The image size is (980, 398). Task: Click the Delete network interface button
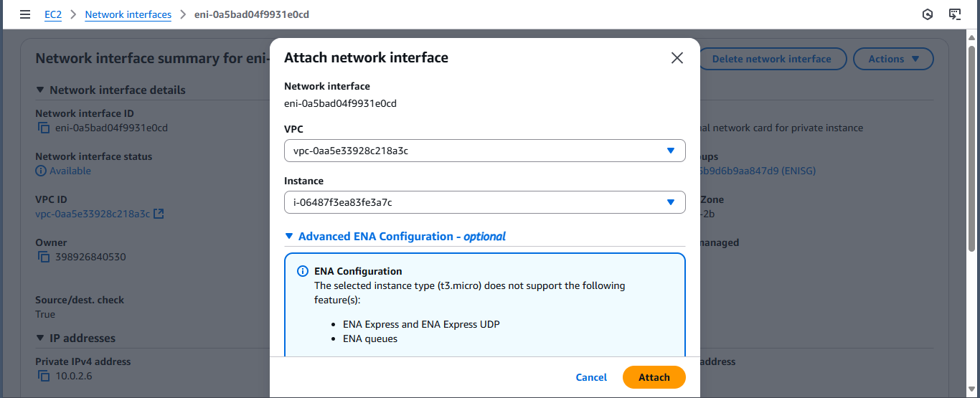[x=771, y=59]
